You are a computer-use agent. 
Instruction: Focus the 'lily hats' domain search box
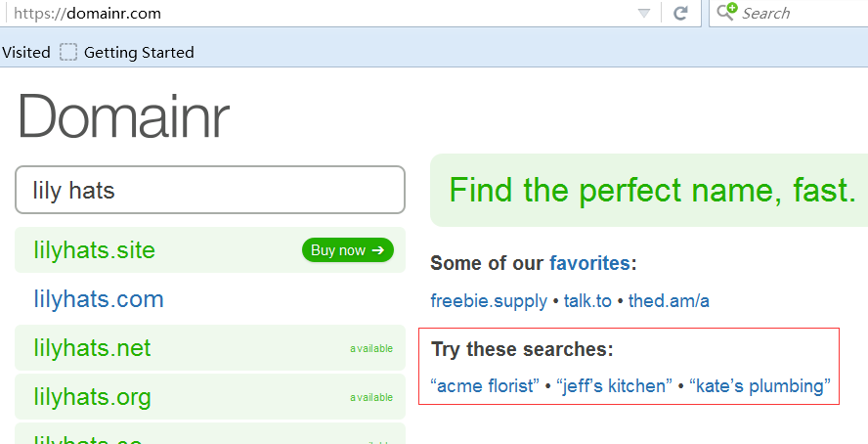tap(210, 190)
